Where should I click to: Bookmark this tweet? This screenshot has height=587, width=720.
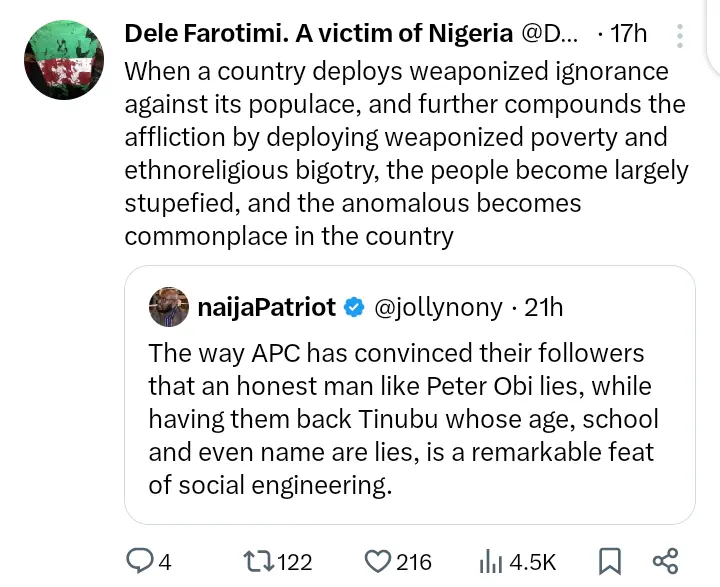click(609, 561)
